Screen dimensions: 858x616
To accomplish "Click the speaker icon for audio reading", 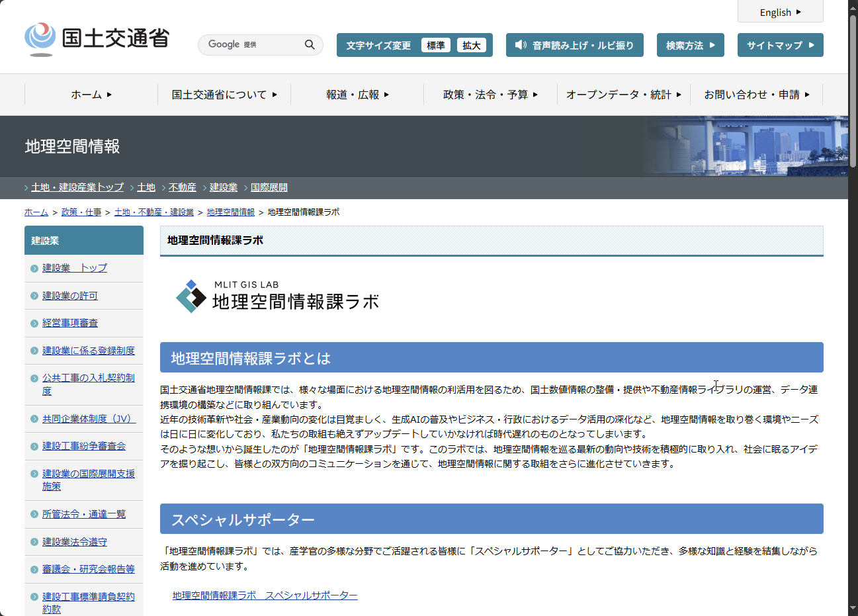I will (521, 45).
